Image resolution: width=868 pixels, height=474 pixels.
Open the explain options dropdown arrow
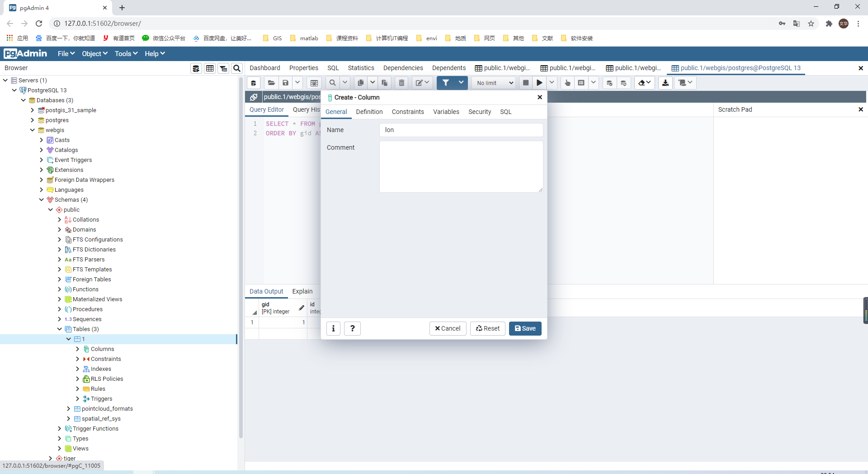coord(594,83)
